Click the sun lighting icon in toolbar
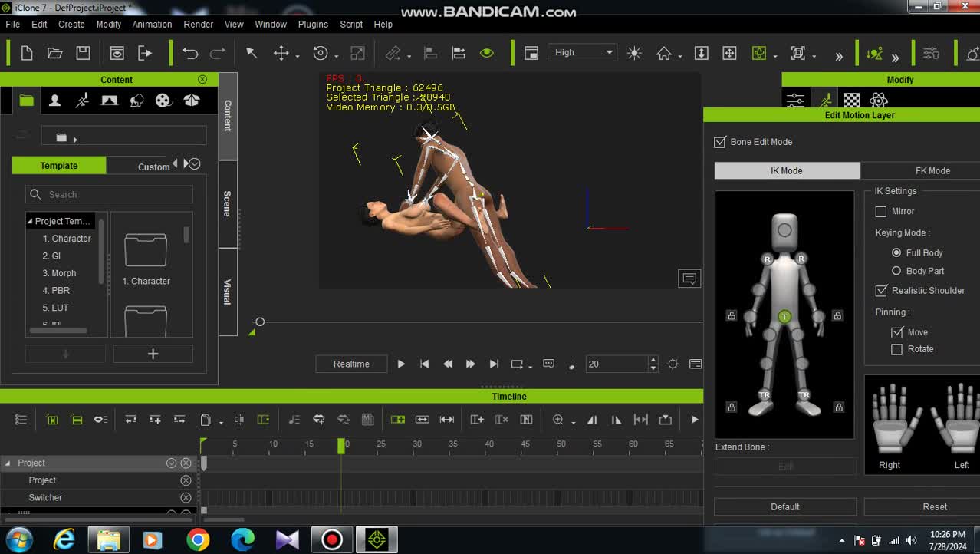The width and height of the screenshot is (980, 554). pos(634,53)
